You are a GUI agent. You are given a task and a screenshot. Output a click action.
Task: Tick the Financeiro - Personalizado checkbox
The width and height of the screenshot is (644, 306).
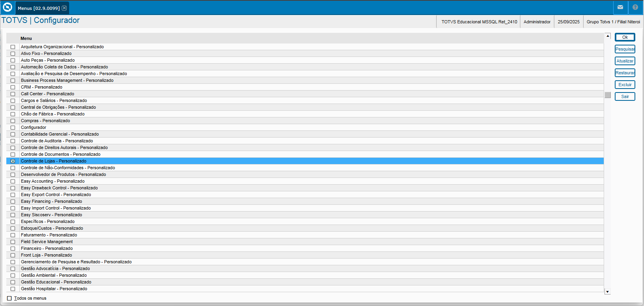click(13, 249)
